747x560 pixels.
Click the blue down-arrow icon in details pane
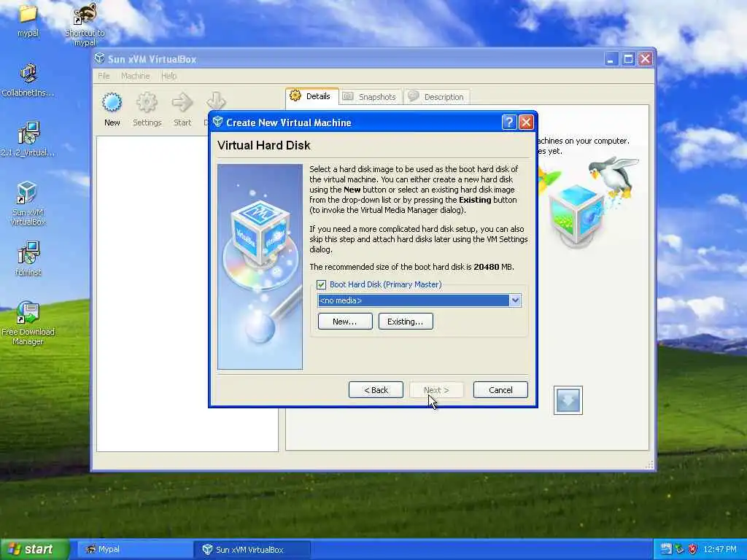click(x=568, y=400)
